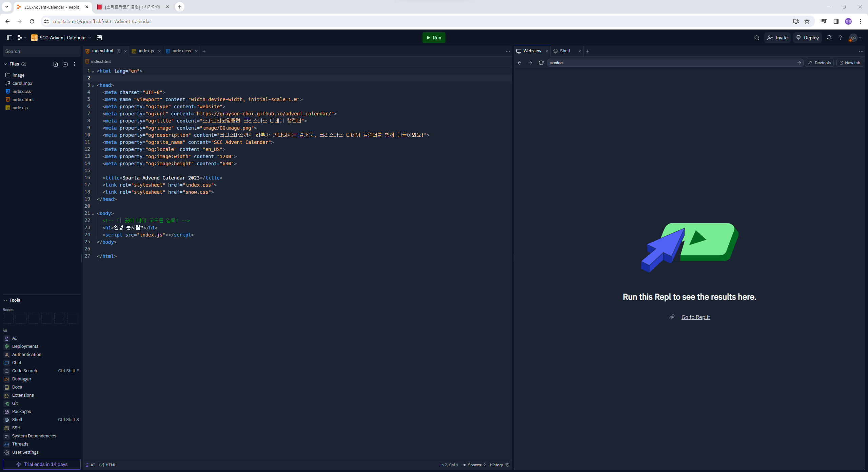Create a new file in Files
The width and height of the screenshot is (868, 472).
pyautogui.click(x=56, y=64)
